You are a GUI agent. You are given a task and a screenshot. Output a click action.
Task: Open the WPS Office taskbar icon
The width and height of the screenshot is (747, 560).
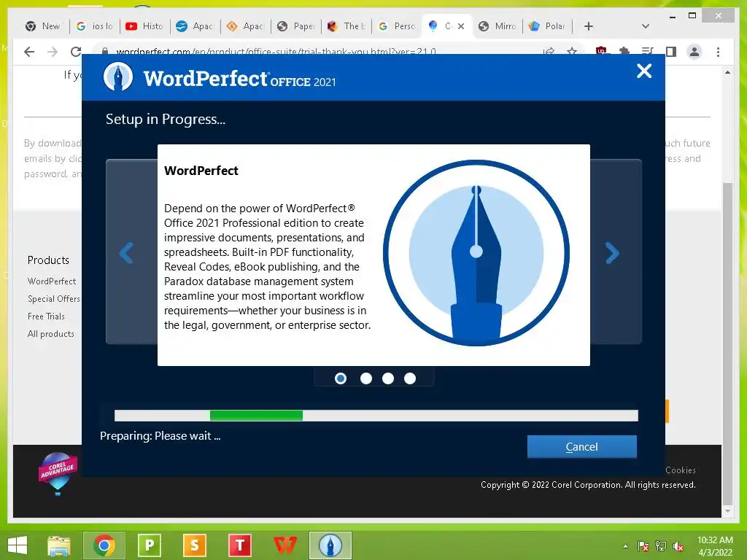tap(285, 545)
